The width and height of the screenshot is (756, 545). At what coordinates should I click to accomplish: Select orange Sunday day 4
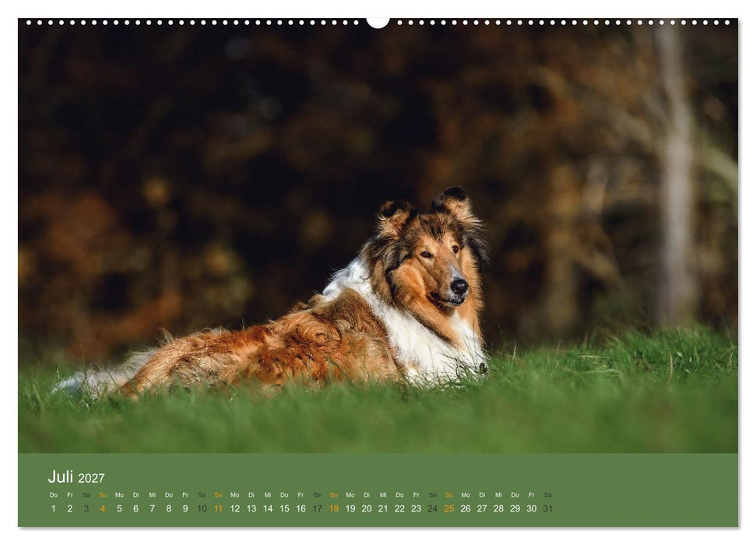(x=103, y=508)
